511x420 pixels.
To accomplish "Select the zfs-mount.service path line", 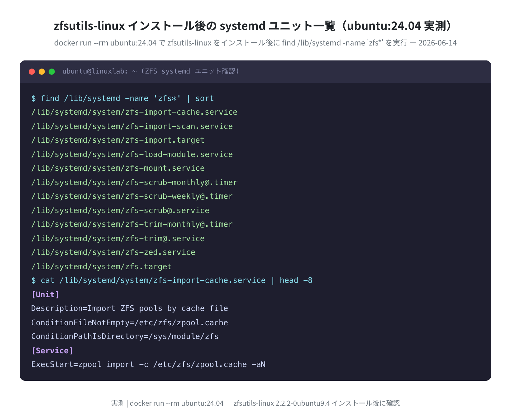I will pos(118,168).
